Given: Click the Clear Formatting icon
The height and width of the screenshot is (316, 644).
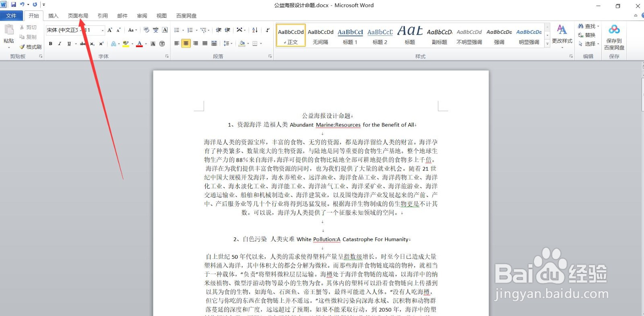Looking at the screenshot, I should point(146,30).
